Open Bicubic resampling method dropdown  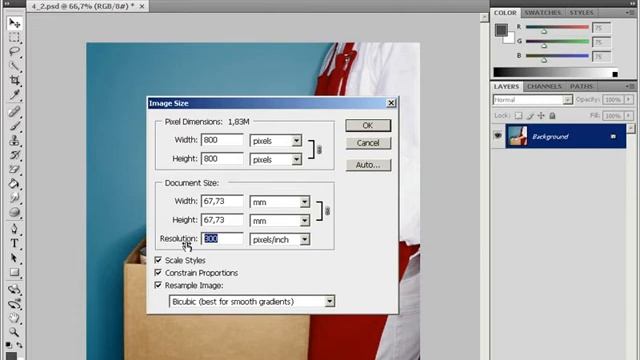click(x=329, y=301)
